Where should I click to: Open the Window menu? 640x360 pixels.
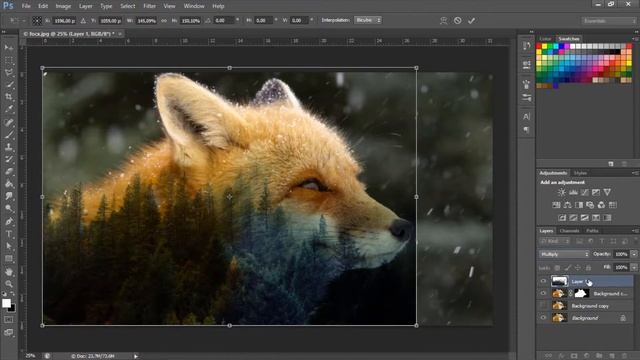(x=194, y=6)
